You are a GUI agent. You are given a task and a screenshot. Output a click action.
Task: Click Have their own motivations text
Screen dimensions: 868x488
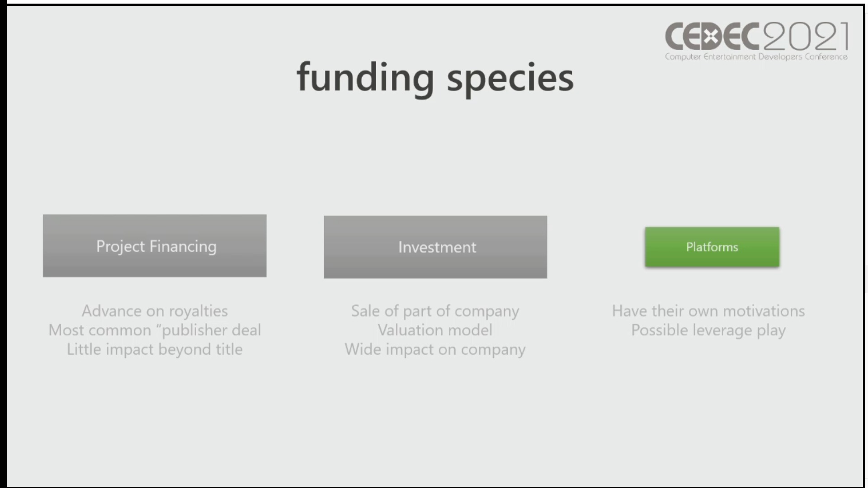click(708, 311)
